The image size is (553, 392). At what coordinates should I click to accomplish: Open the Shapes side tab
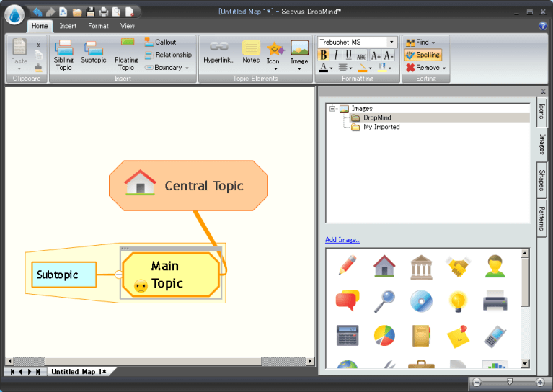point(541,180)
